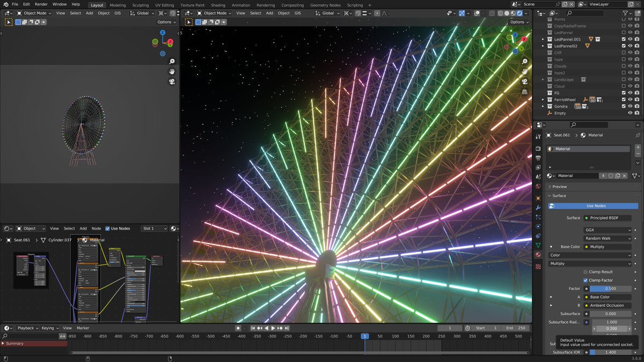Image resolution: width=644 pixels, height=362 pixels.
Task: Jump to the timeline end frame
Action: tap(287, 328)
